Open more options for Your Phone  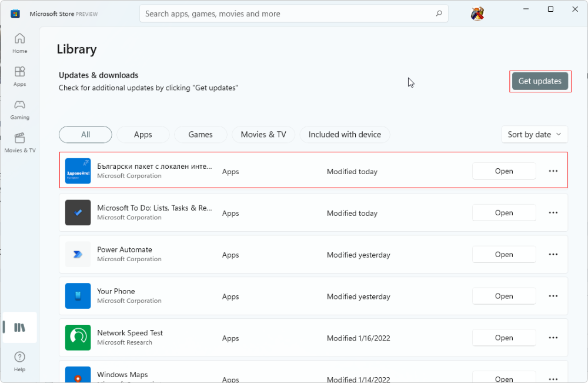(x=553, y=295)
